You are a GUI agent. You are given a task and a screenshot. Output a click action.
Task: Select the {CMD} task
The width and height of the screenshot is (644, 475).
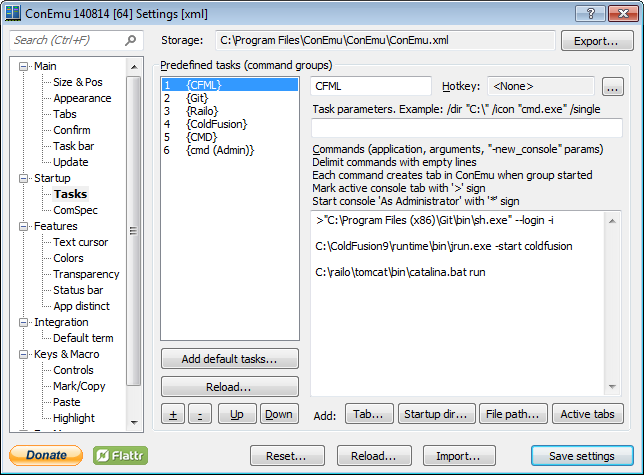click(x=230, y=137)
